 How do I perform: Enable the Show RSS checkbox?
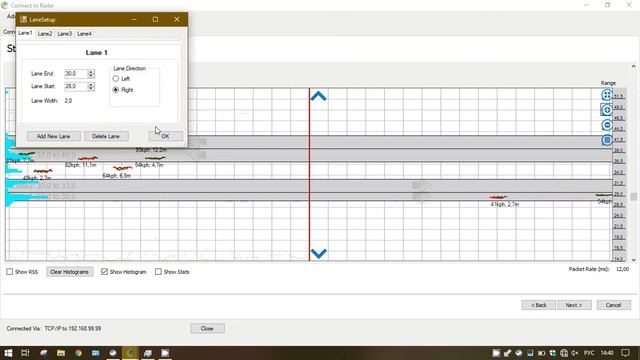coord(9,271)
